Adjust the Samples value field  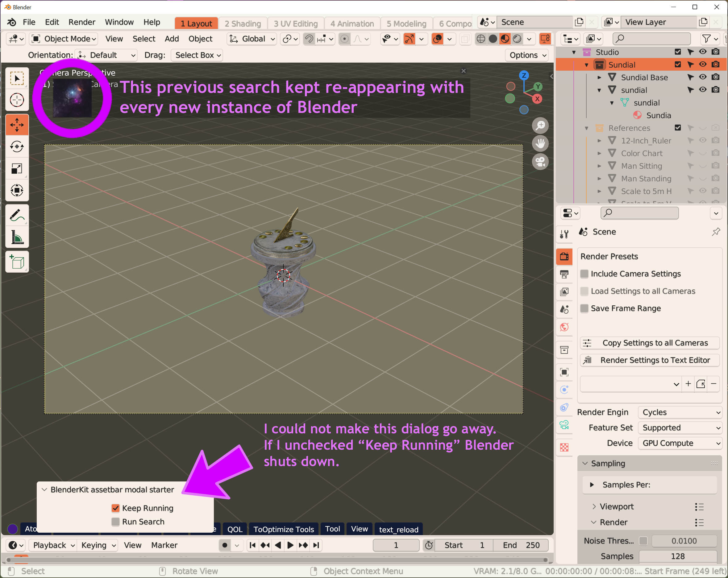click(678, 556)
